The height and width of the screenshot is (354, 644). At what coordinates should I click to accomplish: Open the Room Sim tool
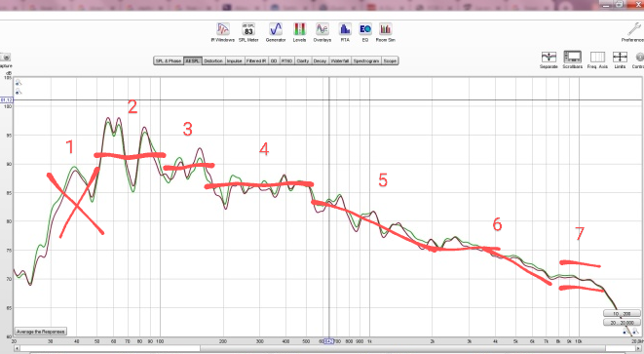pos(385,32)
